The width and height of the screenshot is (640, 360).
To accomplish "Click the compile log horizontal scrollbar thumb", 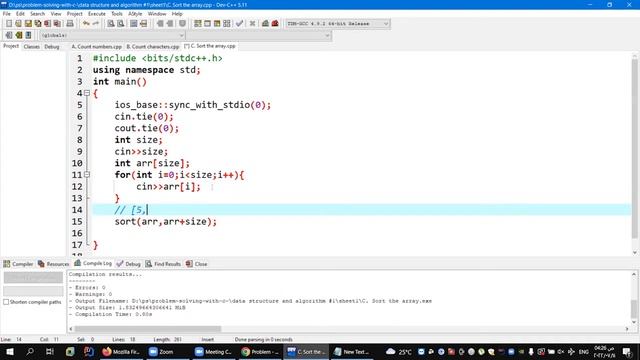I will (x=148, y=329).
